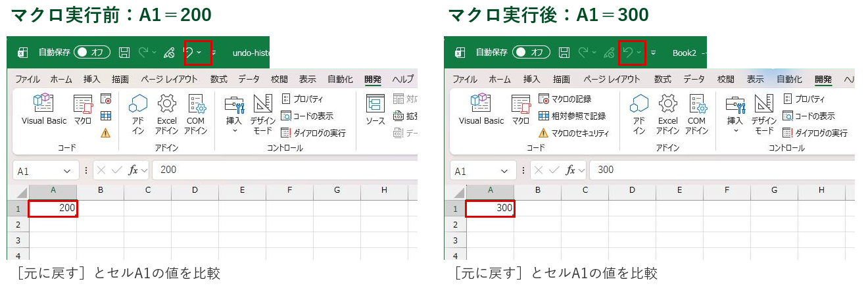Expand the Undo history dropdown in left window
Image resolution: width=868 pixels, height=296 pixels.
199,52
